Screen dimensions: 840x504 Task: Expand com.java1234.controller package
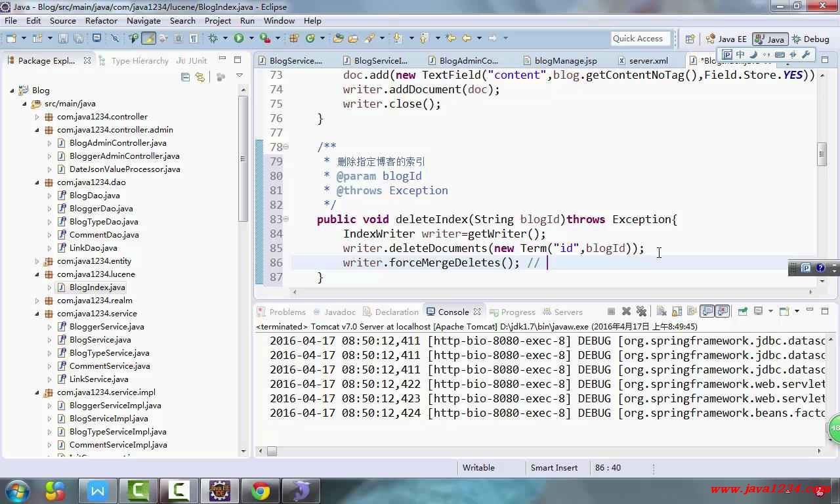click(37, 117)
